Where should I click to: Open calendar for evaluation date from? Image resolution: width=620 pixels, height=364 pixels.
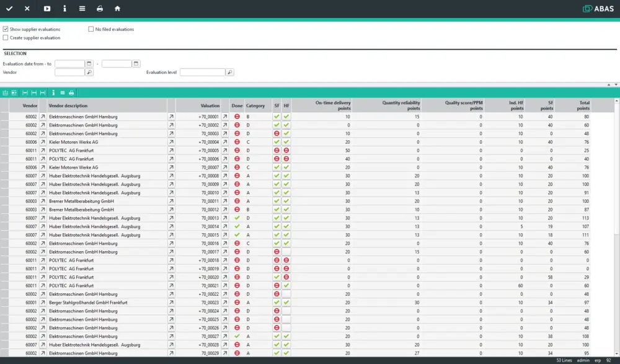tap(89, 64)
